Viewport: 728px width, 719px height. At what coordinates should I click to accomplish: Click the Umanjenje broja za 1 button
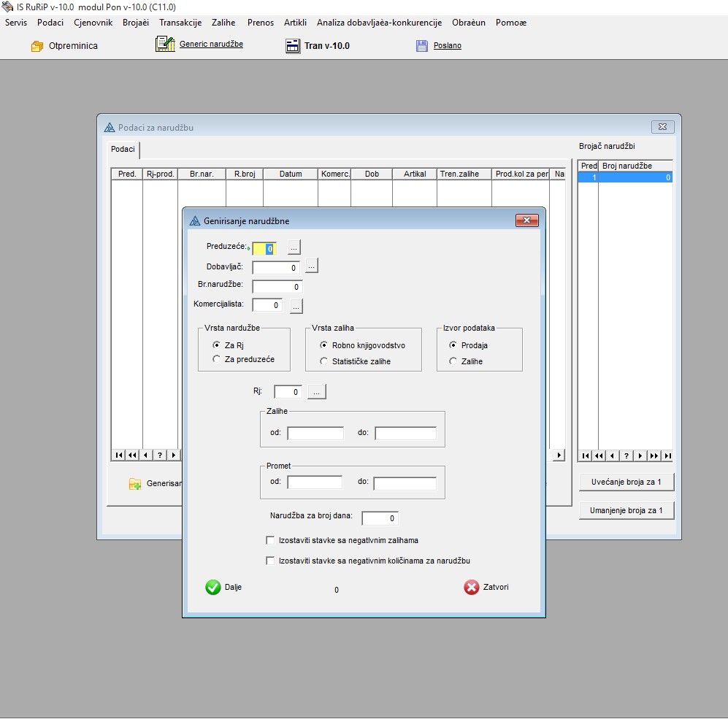(626, 510)
